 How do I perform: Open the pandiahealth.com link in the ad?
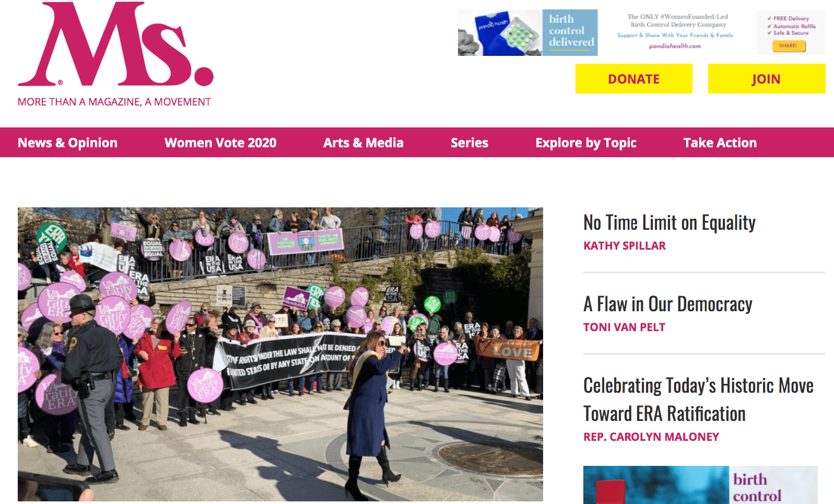pyautogui.click(x=675, y=46)
